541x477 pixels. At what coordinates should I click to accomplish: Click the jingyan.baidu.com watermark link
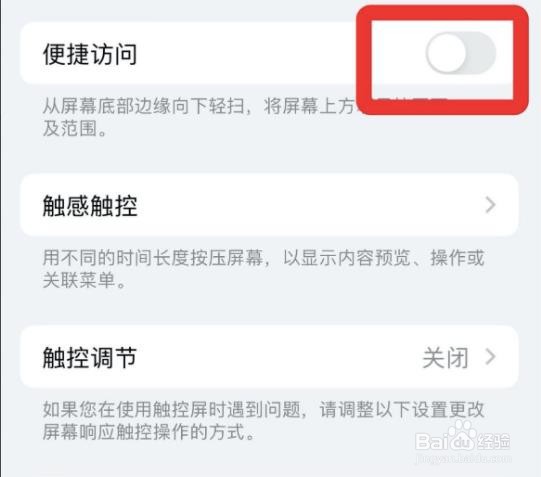click(x=463, y=459)
